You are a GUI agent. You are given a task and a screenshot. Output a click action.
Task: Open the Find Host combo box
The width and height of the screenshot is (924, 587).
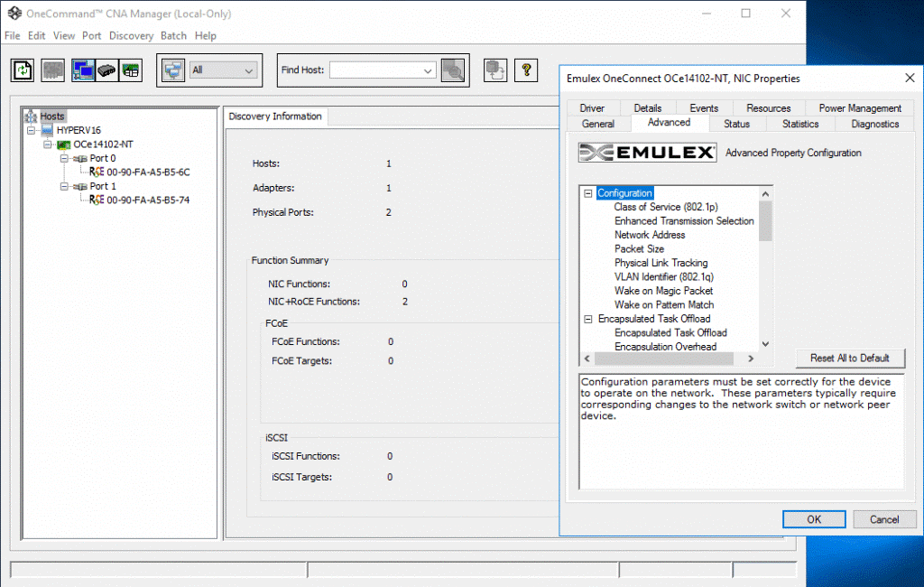pyautogui.click(x=427, y=70)
